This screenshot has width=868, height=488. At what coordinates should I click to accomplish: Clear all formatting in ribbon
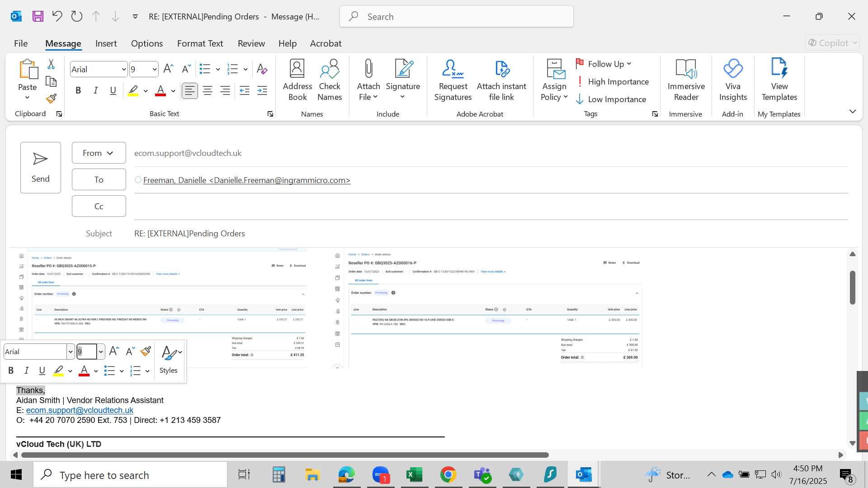click(x=262, y=69)
